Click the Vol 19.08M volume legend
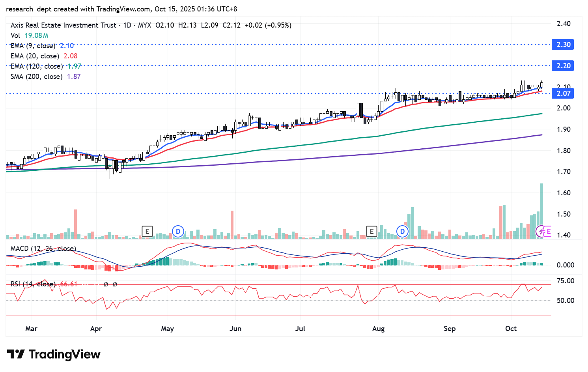Image resolution: width=588 pixels, height=372 pixels. coord(29,36)
